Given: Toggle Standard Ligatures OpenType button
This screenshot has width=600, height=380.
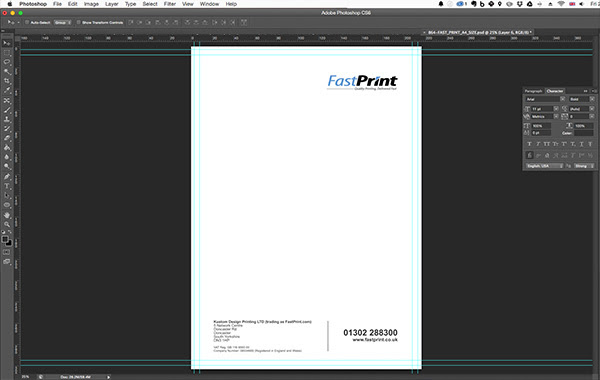Looking at the screenshot, I should pos(529,155).
